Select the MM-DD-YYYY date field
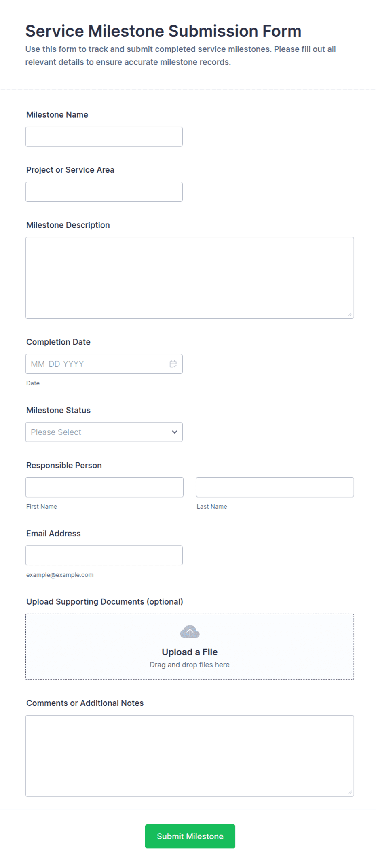The height and width of the screenshot is (868, 376). point(104,364)
